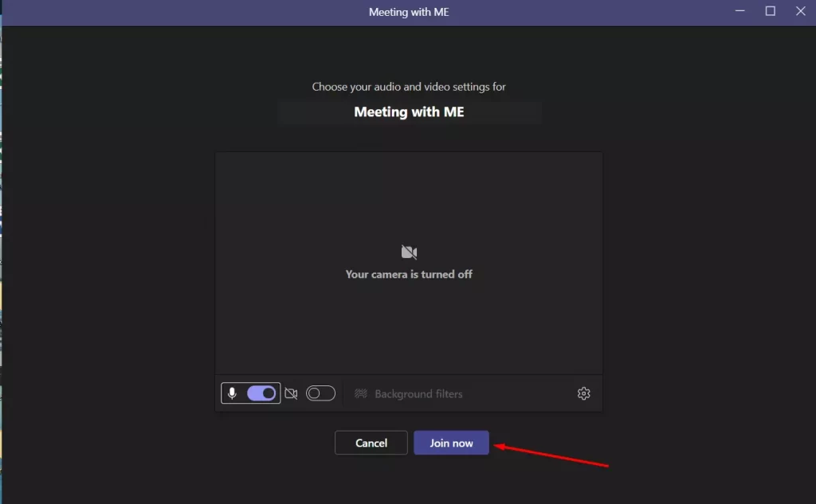This screenshot has width=816, height=504.
Task: Enable the camera toggle switch
Action: 320,393
